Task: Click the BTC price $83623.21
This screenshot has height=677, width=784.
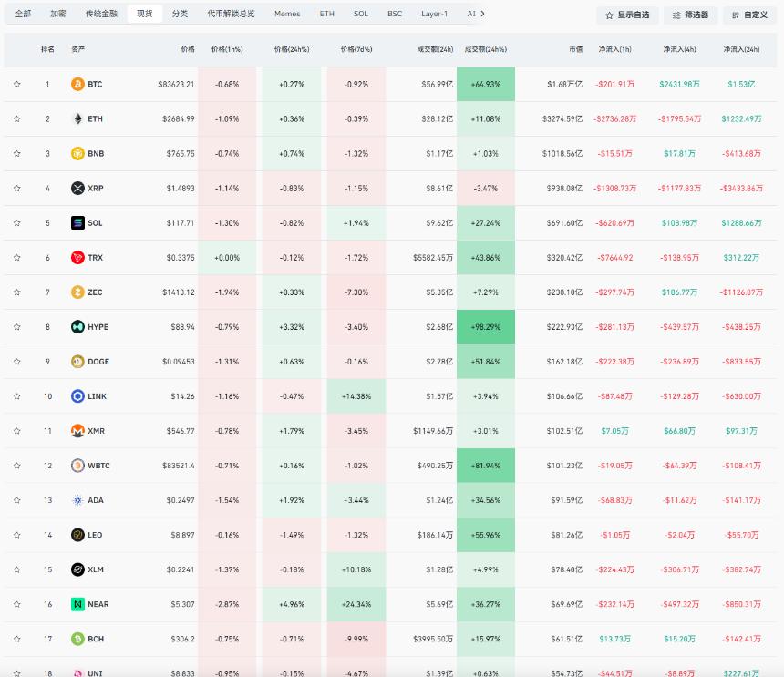Action: pos(176,85)
